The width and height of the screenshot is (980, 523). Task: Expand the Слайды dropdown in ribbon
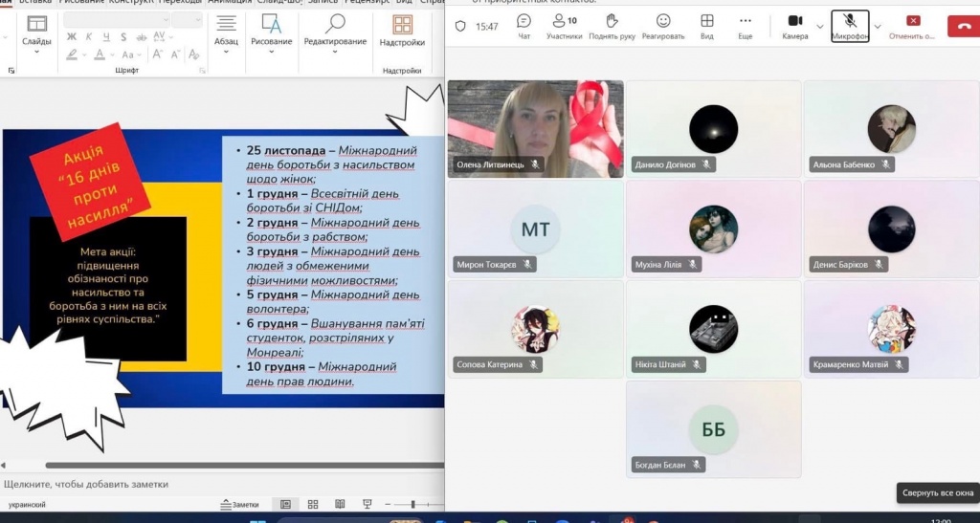37,52
